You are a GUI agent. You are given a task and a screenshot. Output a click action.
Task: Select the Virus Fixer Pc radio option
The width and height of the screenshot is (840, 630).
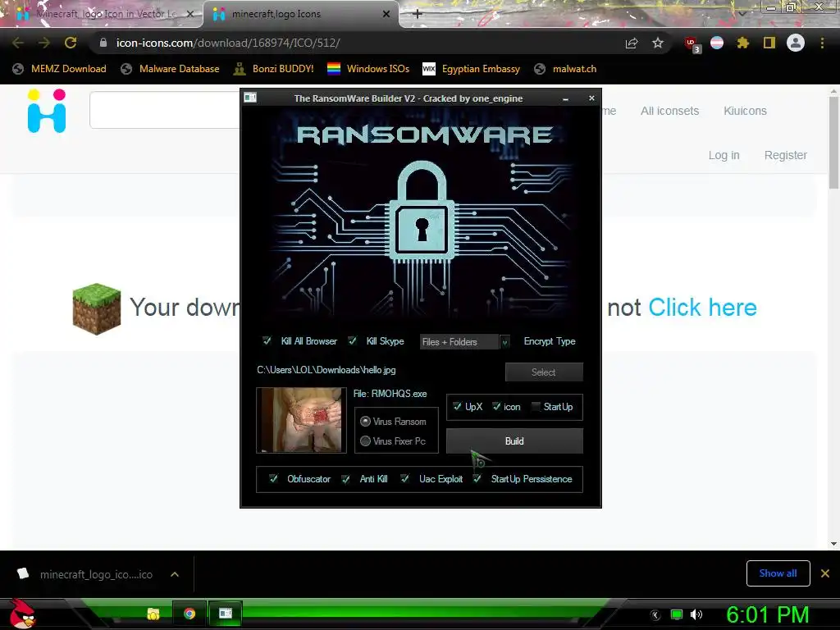[365, 441]
